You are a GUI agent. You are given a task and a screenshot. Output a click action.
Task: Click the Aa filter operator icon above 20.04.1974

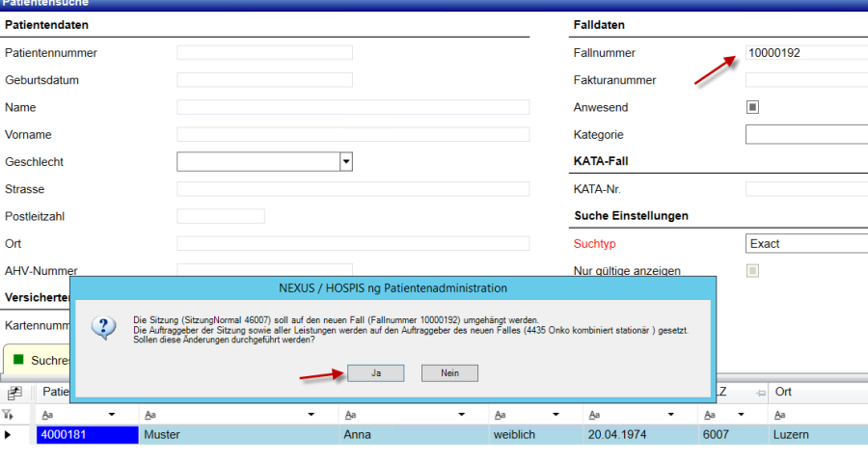click(x=594, y=415)
